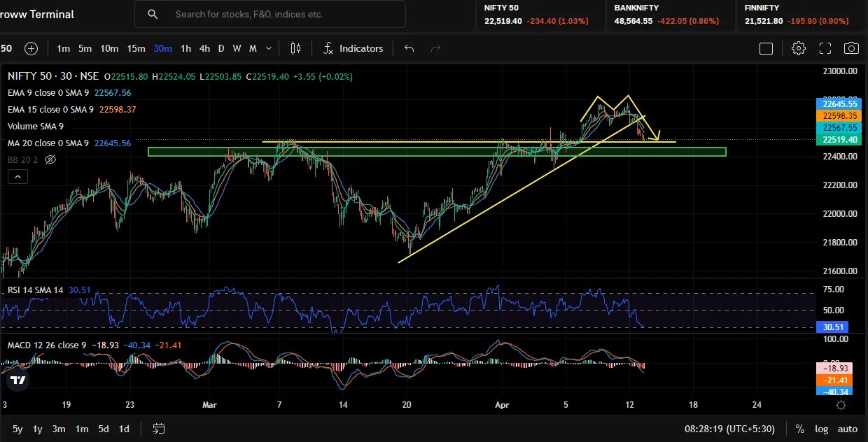Switch to Weekly (W) timeframe
Screen dimensions: 868x442
(x=237, y=48)
